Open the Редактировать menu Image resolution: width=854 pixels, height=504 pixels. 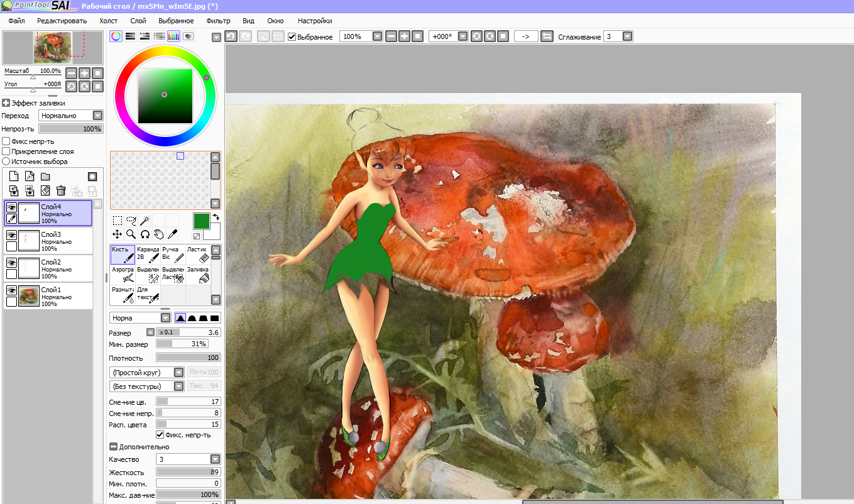click(62, 21)
